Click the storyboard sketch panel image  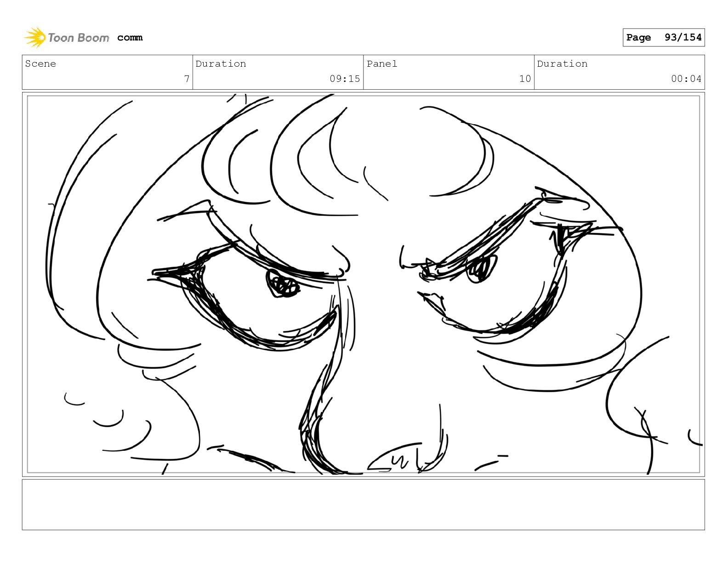point(363,284)
